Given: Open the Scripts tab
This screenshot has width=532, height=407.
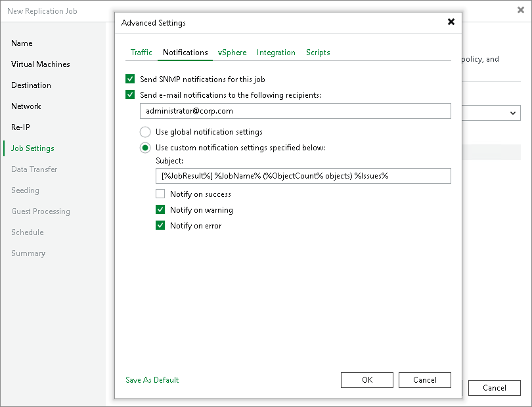Looking at the screenshot, I should [x=318, y=53].
